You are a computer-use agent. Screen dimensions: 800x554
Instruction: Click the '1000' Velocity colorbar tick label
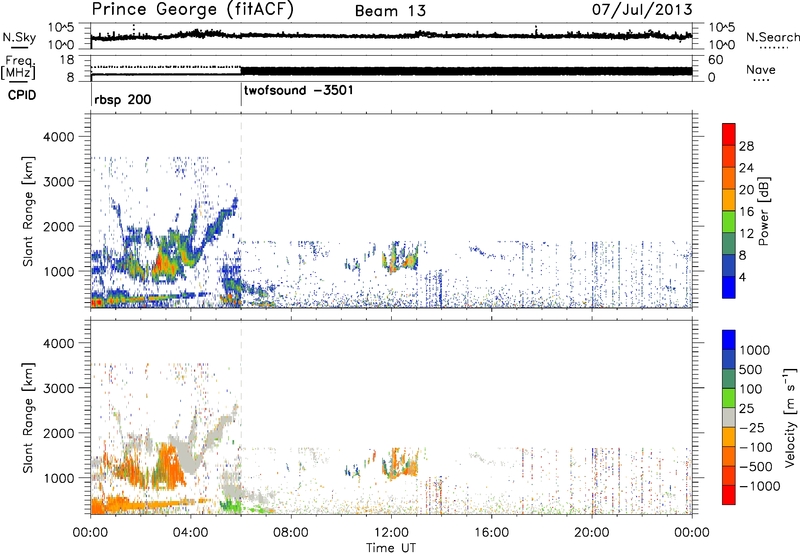point(755,350)
